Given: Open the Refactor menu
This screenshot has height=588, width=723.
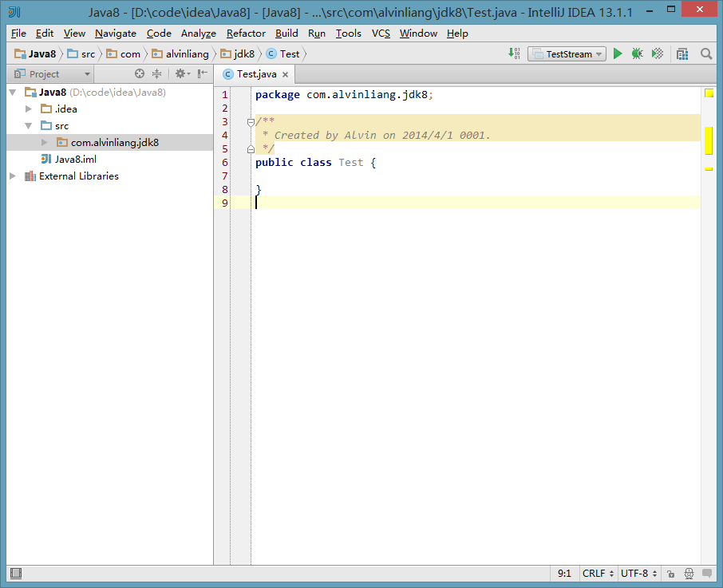Looking at the screenshot, I should (246, 34).
